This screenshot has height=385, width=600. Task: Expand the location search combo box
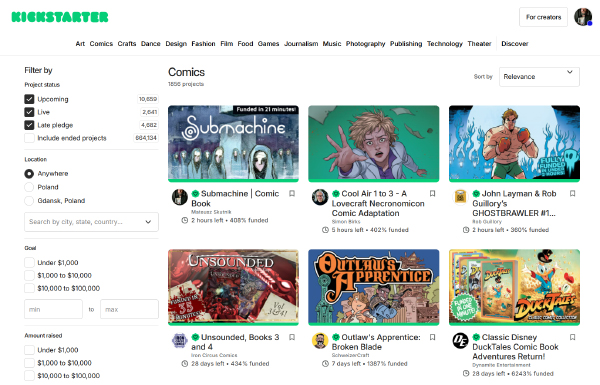(91, 222)
